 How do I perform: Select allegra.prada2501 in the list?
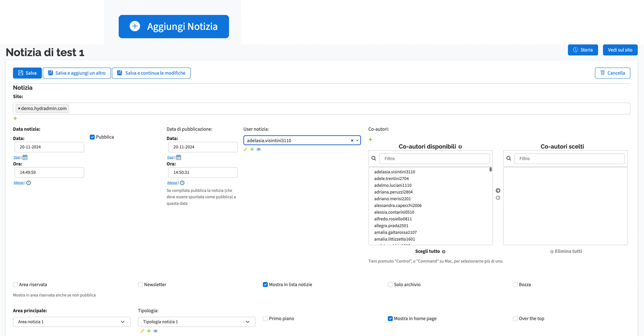(x=391, y=226)
